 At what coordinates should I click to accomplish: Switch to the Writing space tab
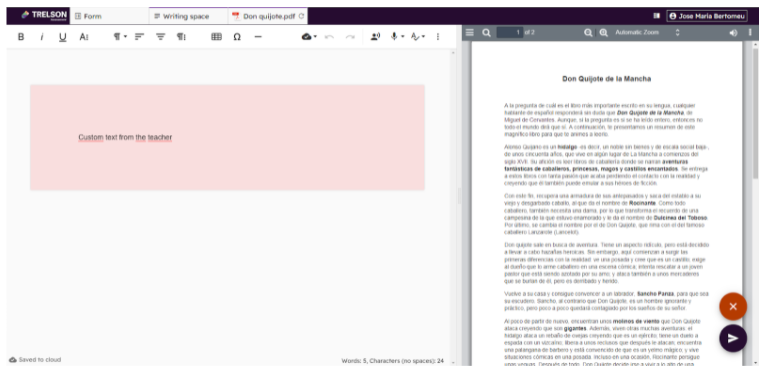pyautogui.click(x=188, y=16)
